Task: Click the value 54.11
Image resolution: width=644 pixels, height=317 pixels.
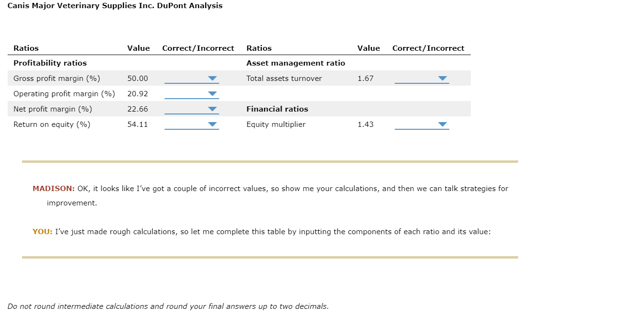Action: tap(138, 125)
